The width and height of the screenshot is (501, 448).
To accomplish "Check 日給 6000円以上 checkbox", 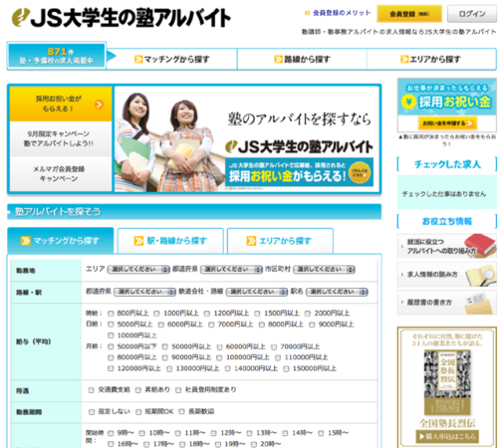I will (x=161, y=325).
